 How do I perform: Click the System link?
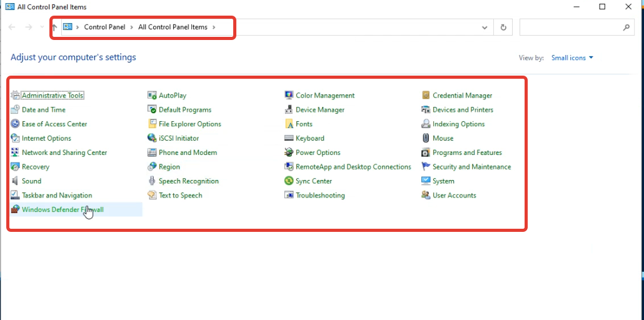pos(443,181)
